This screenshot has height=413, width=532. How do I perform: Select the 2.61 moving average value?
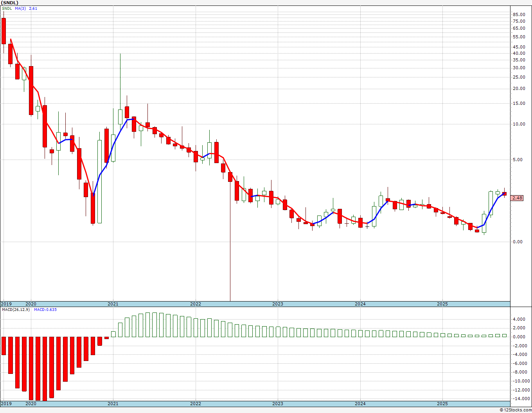(33, 8)
